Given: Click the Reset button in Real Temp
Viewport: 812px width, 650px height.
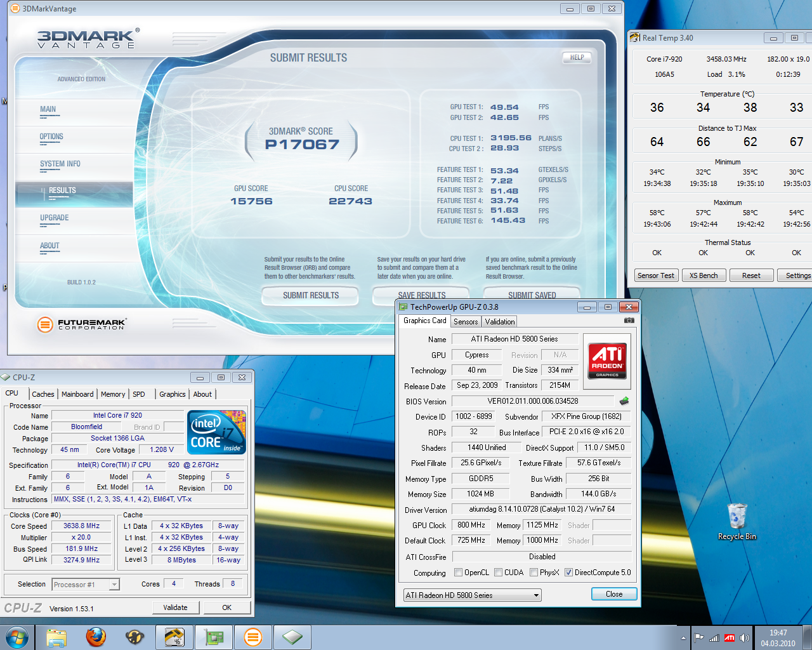Looking at the screenshot, I should pos(751,275).
